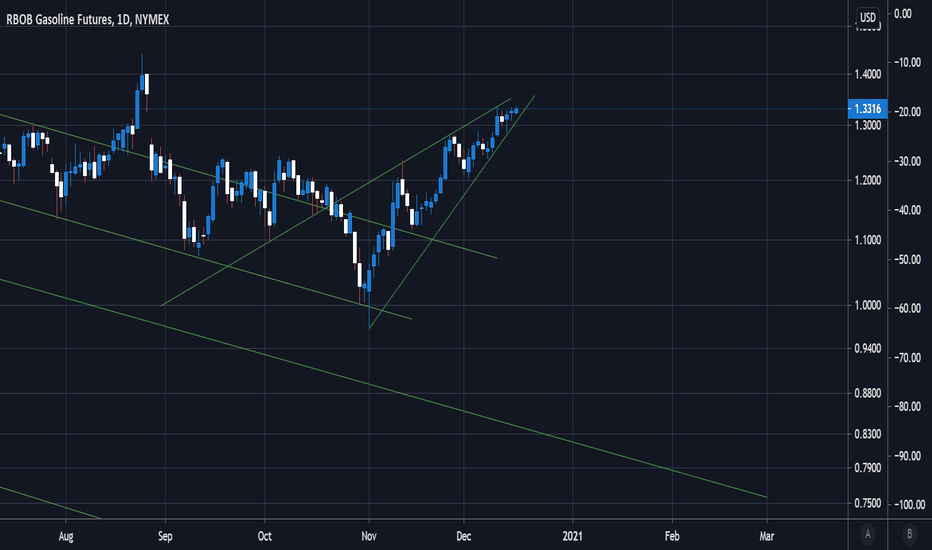The image size is (932, 550).
Task: Click the -70.00 percent scale label
Action: [x=907, y=357]
